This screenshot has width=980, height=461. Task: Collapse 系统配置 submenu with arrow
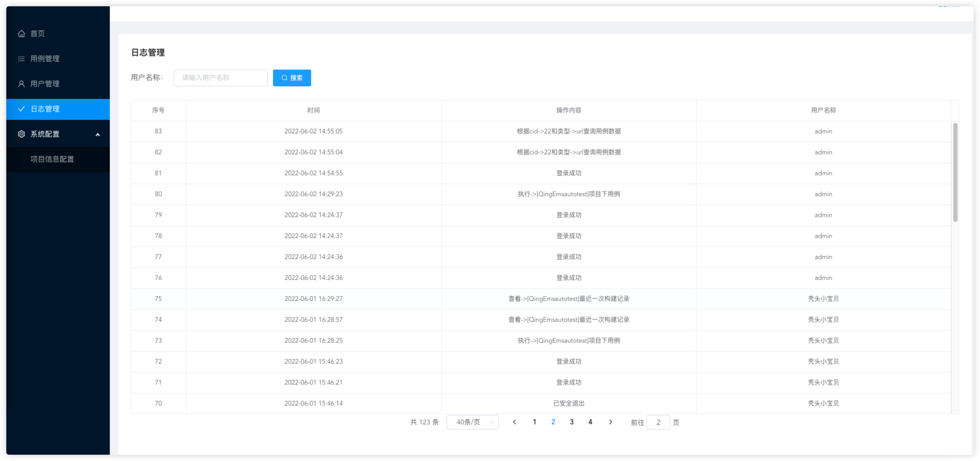98,134
